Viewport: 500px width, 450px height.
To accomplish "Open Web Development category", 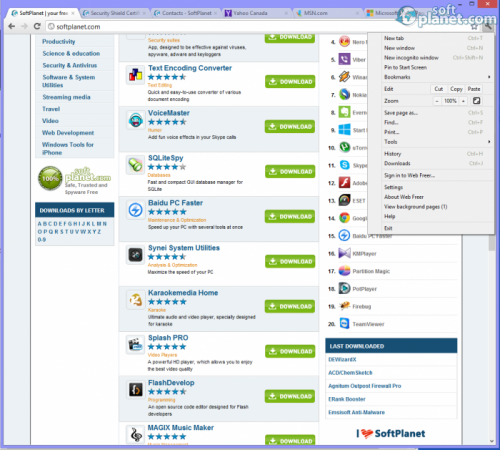I will (68, 133).
